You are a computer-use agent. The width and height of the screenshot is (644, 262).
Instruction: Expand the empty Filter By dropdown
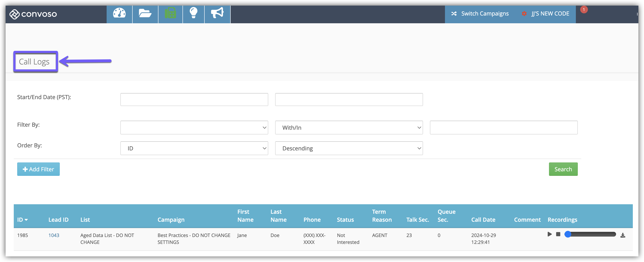(194, 128)
